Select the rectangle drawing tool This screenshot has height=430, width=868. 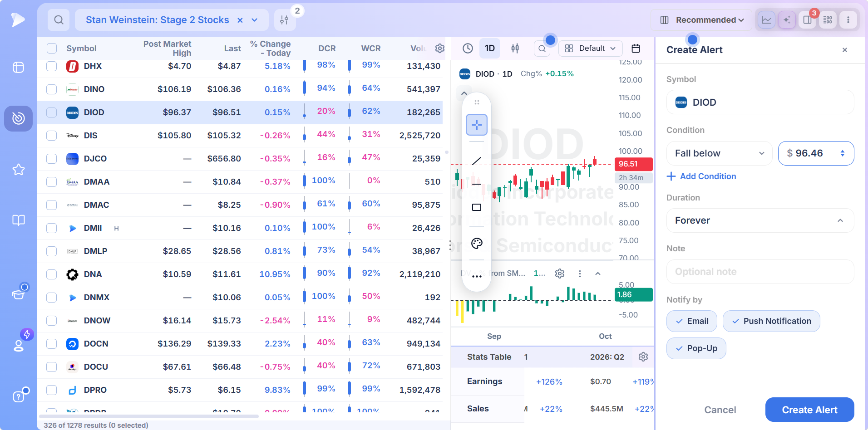pos(477,207)
